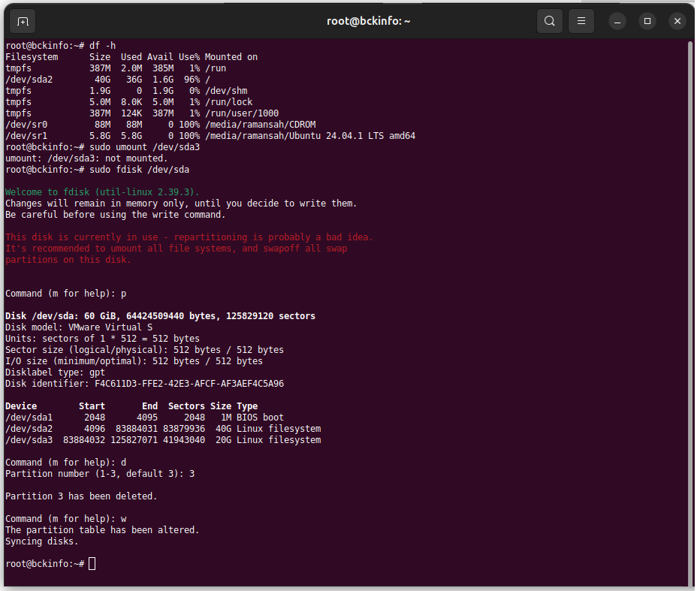This screenshot has height=591, width=700.
Task: Open a new terminal tab
Action: pos(23,21)
